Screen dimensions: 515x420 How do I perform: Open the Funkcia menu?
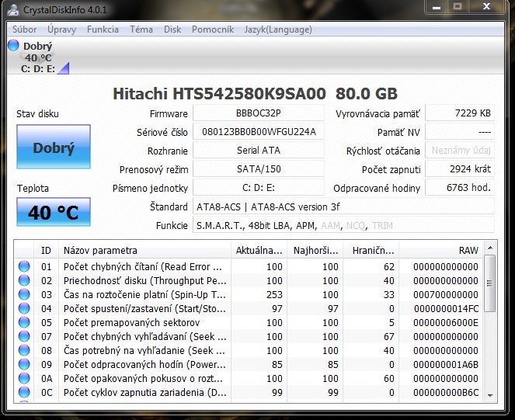click(x=103, y=30)
